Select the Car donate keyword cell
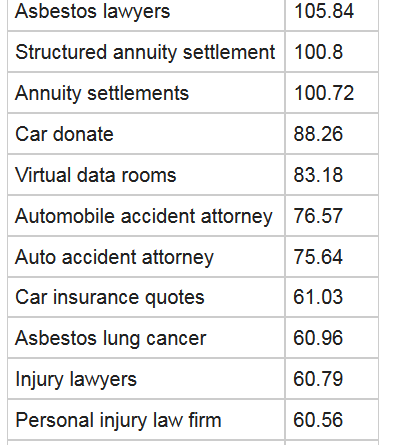This screenshot has height=445, width=394. (x=146, y=134)
